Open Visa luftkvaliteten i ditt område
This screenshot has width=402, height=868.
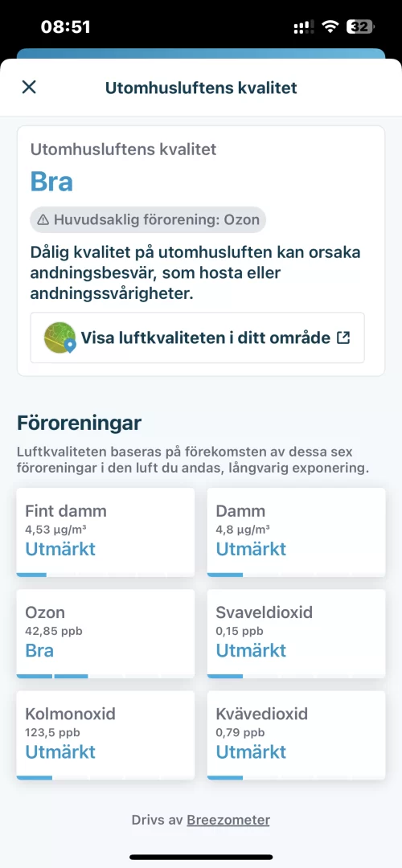(x=197, y=338)
